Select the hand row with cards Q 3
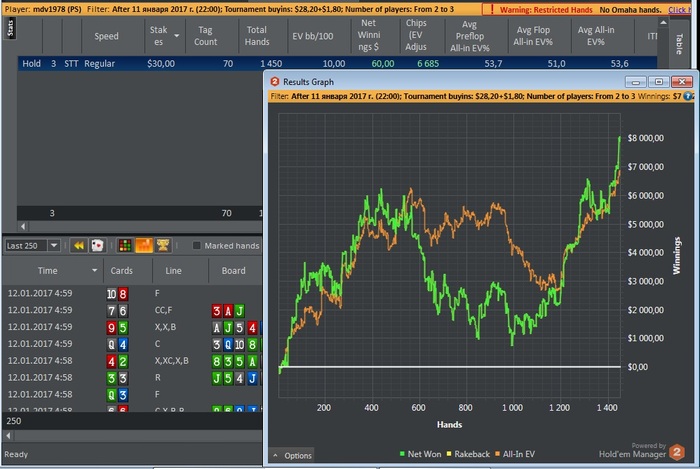Screen dimensions: 700x469 [x=133, y=394]
